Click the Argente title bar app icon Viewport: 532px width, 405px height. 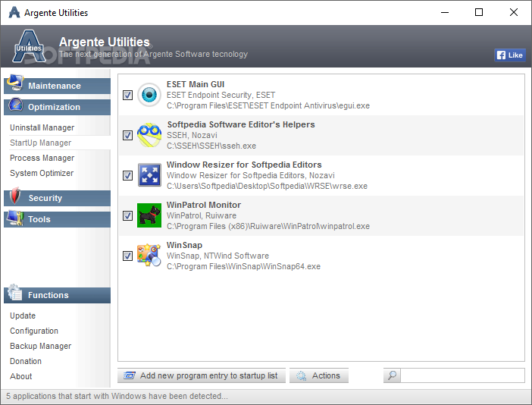tap(14, 12)
